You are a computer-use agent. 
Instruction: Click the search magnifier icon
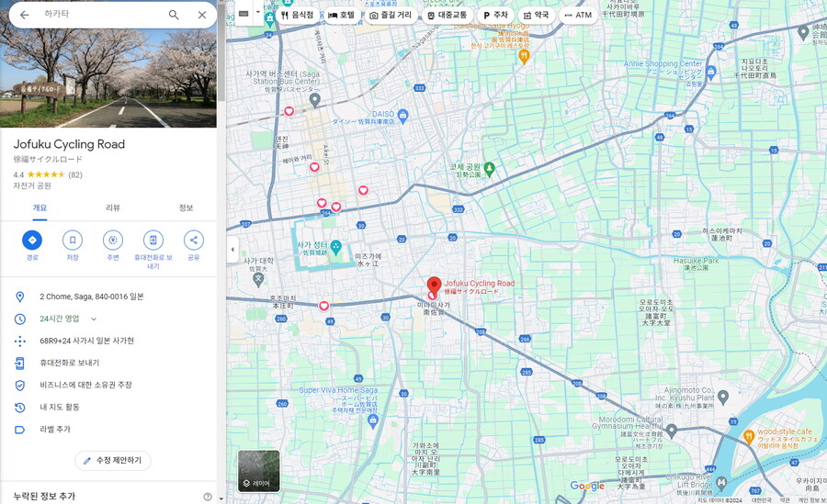coord(174,15)
